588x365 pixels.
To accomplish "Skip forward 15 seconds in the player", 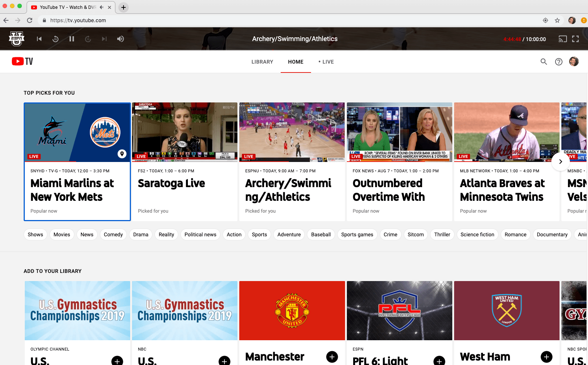I will (88, 39).
